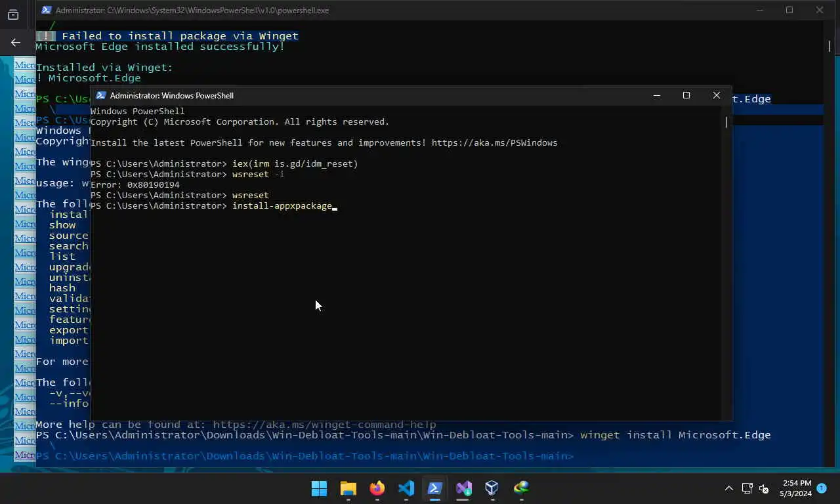Click 'Administrator: Windows PowerShell' title bar
The height and width of the screenshot is (504, 840).
pos(172,96)
